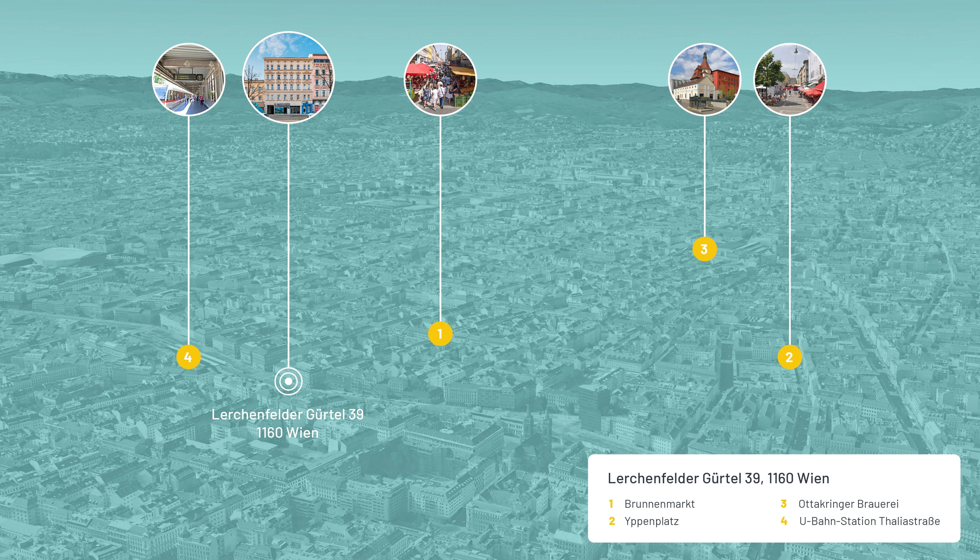The height and width of the screenshot is (560, 980).
Task: Open the U-Bahn station platform photo
Action: [x=188, y=80]
